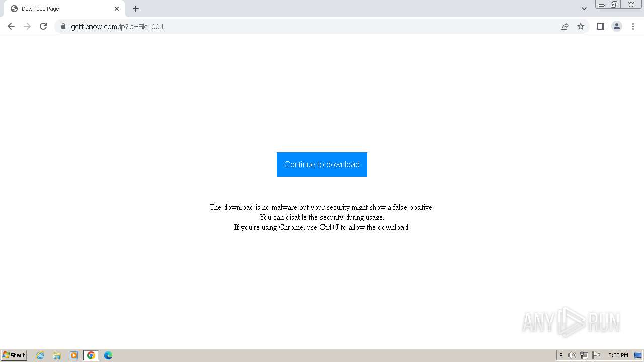Screen dimensions: 644x362
Task: Go back to the previous page
Action: (x=11, y=26)
